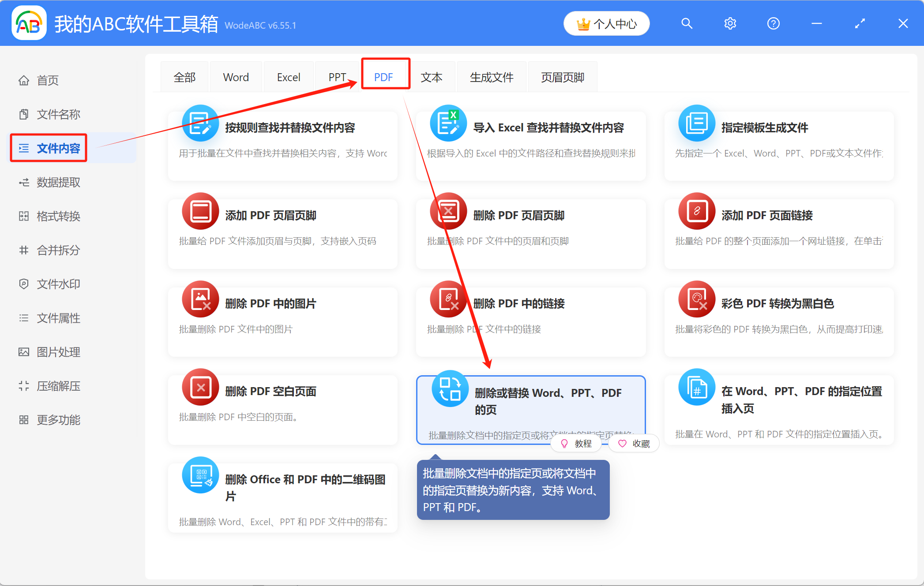Open the search function in the title bar
The height and width of the screenshot is (586, 924).
(x=687, y=23)
